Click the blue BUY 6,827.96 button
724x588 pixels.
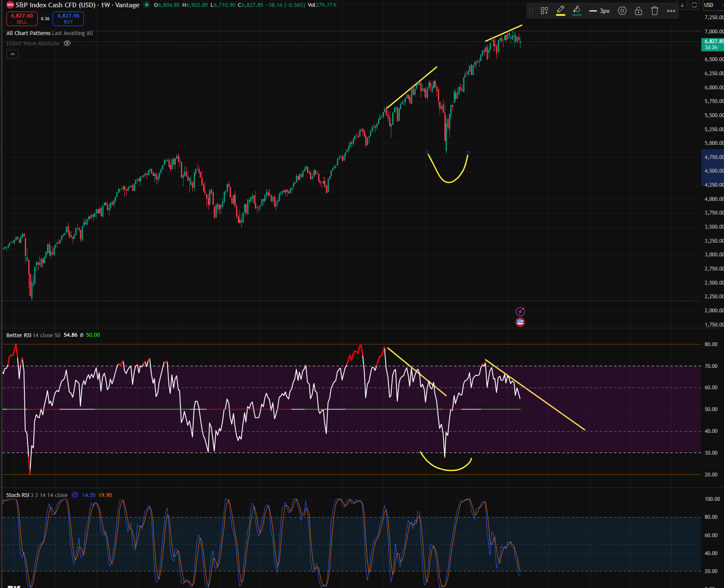[68, 18]
